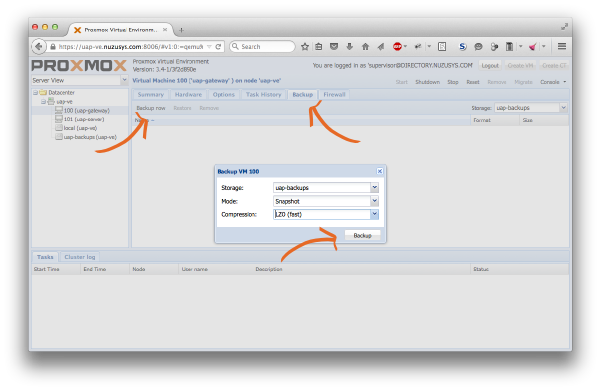Switch to the Options tab
Viewport: 600px width, 390px height.
(x=223, y=95)
